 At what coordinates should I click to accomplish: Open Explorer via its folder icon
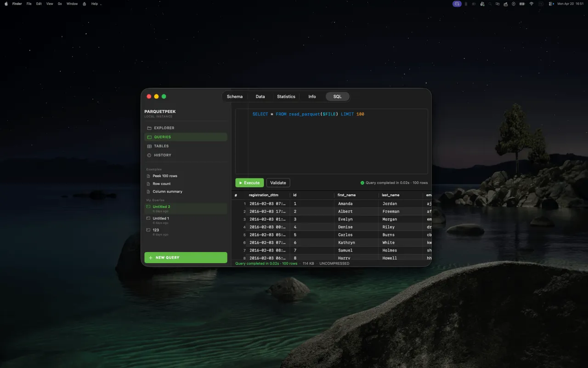tap(149, 128)
